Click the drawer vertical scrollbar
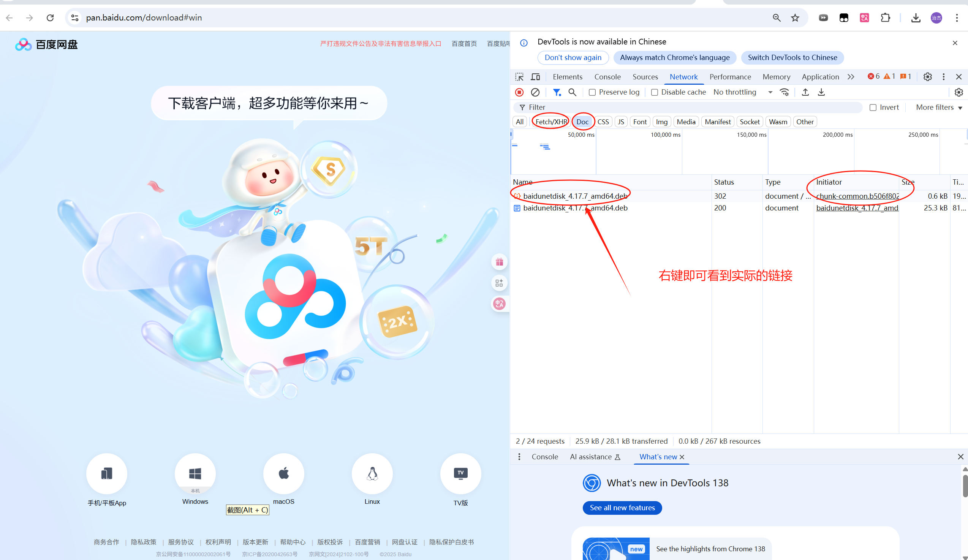968x560 pixels. (x=965, y=487)
